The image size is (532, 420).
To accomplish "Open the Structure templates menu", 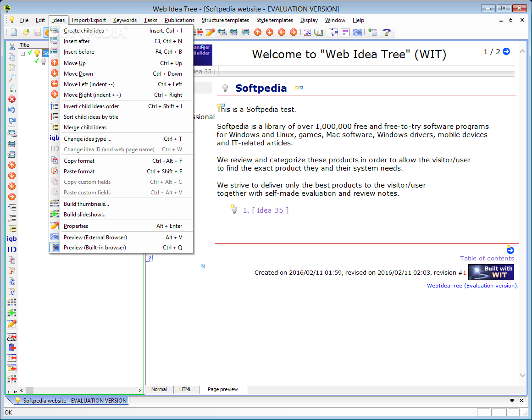I will (x=225, y=20).
